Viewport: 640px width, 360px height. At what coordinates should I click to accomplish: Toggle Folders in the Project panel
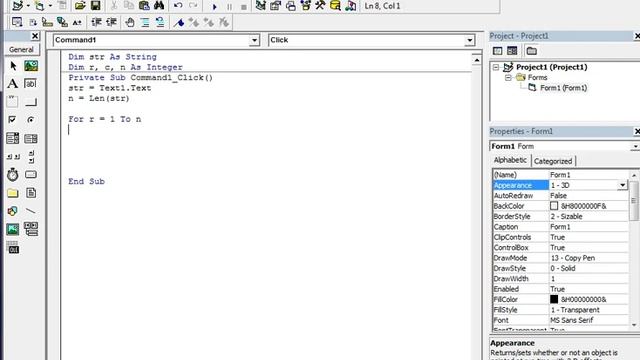[x=531, y=51]
